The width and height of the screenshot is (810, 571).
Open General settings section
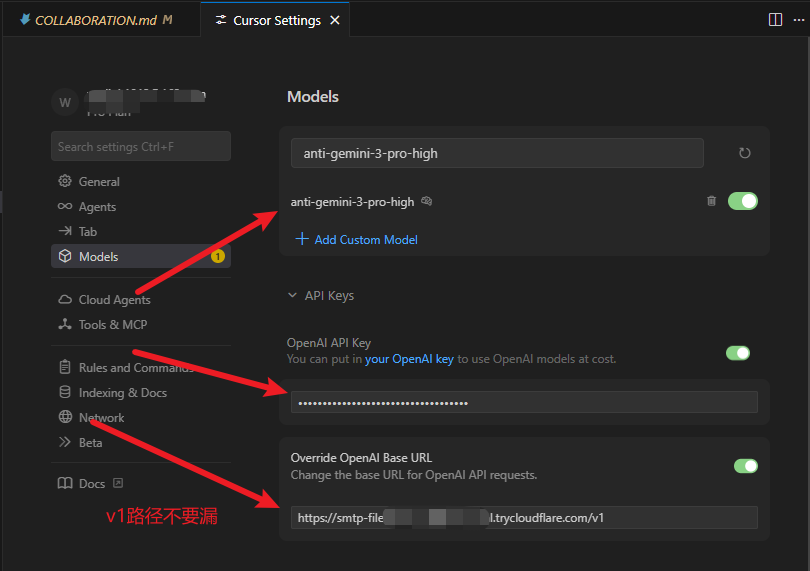[x=141, y=181]
